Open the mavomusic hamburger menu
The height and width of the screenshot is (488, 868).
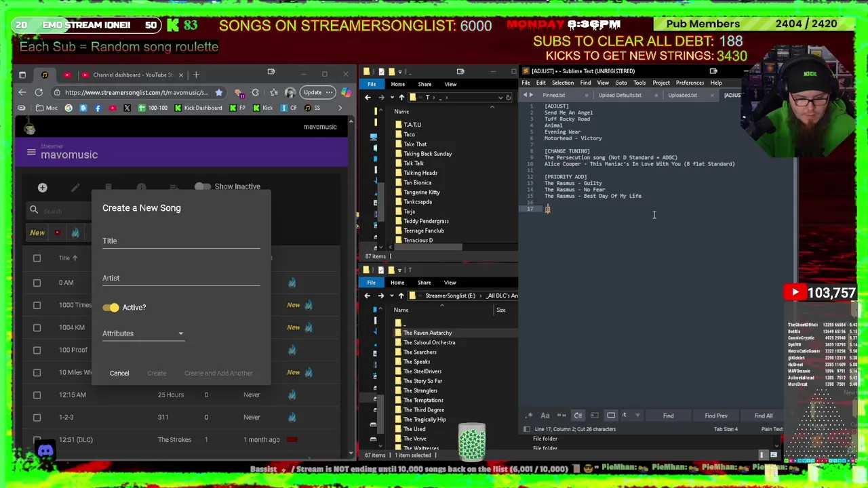pos(31,152)
